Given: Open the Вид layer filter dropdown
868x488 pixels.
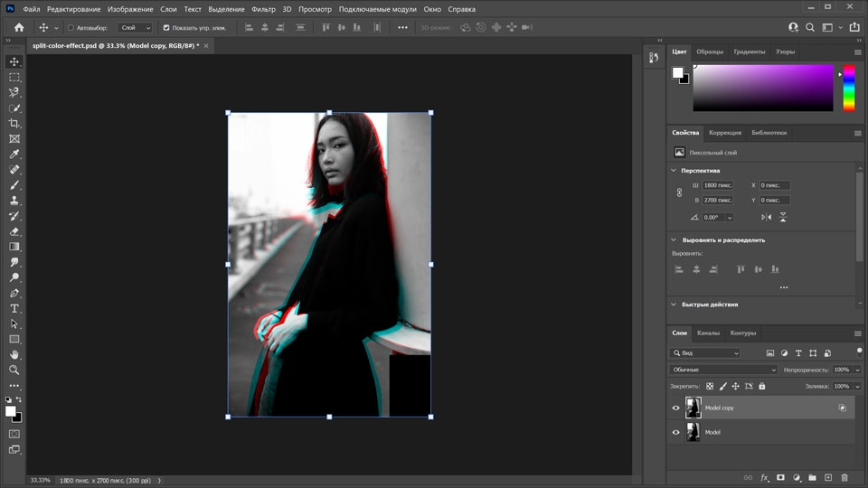Looking at the screenshot, I should (x=705, y=352).
